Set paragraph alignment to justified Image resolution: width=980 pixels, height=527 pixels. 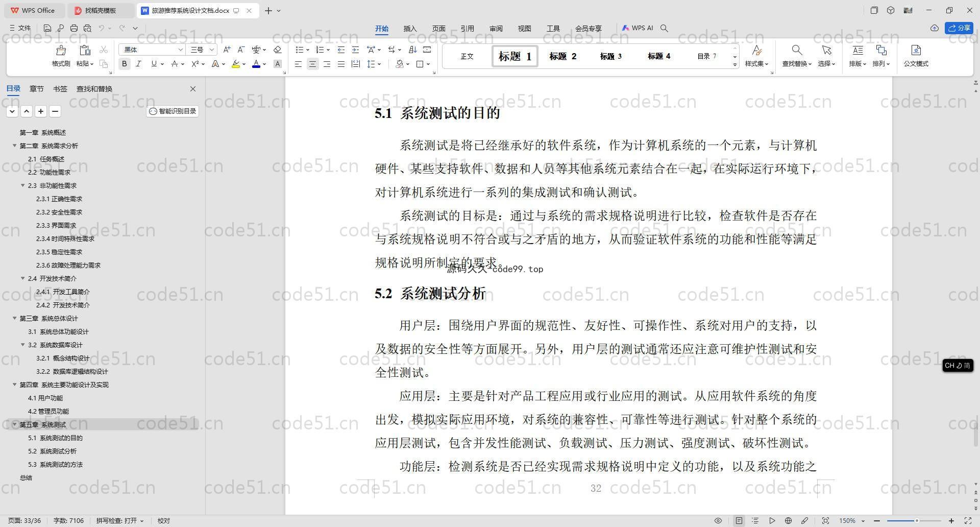pos(341,64)
